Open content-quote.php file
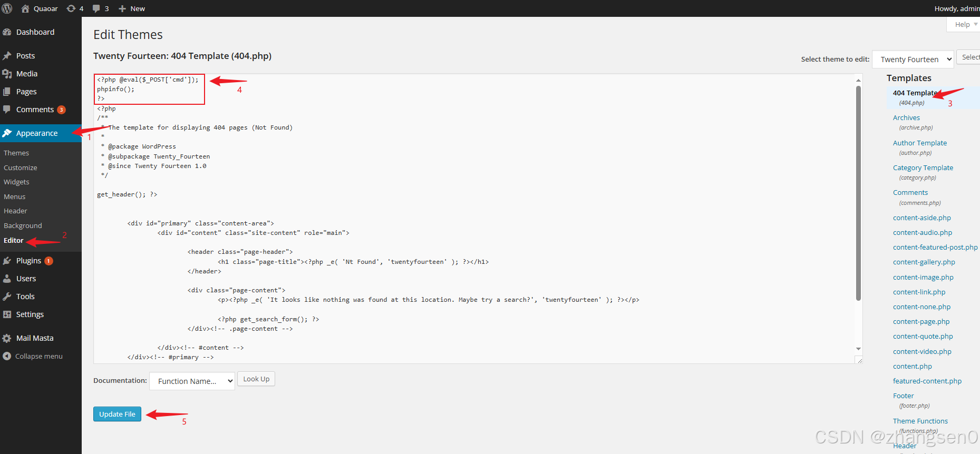The height and width of the screenshot is (454, 980). [x=923, y=336]
